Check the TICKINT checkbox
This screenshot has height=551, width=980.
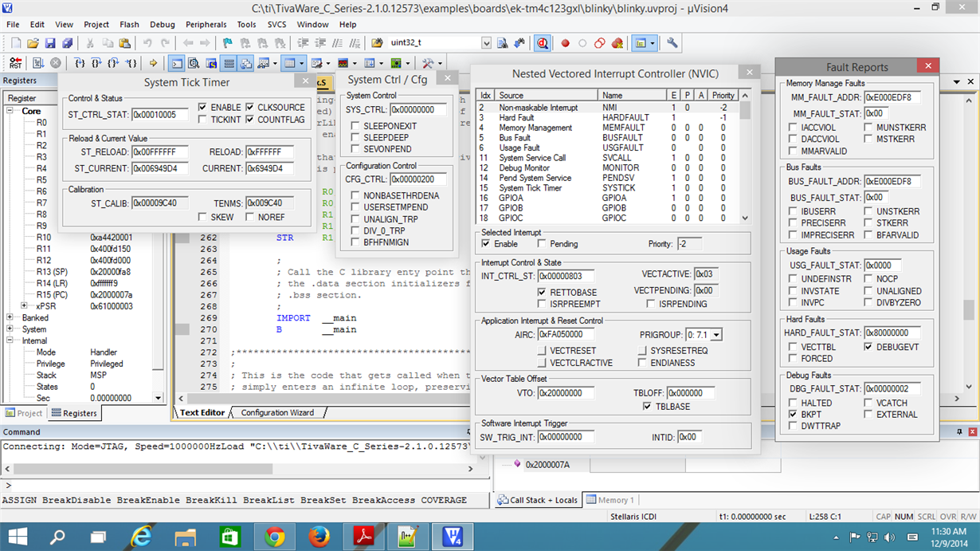click(x=202, y=120)
